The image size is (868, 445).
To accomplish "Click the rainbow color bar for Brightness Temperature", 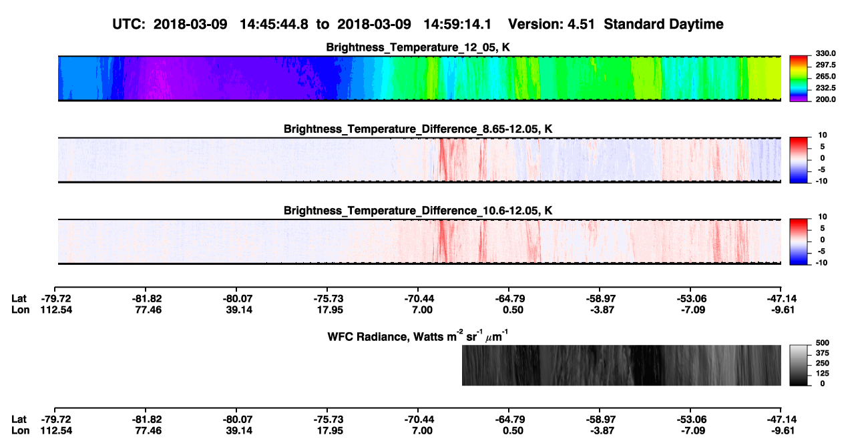I will pos(798,78).
